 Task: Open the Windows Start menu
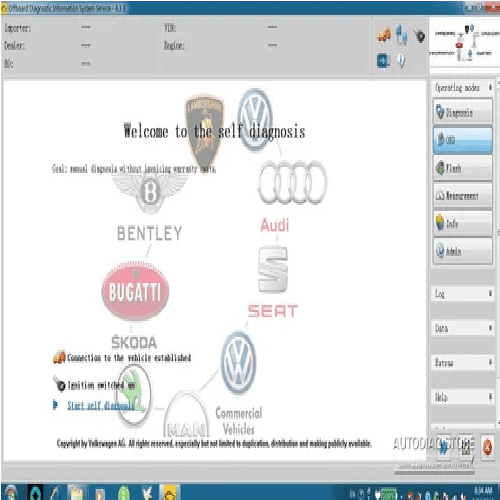[x=11, y=493]
